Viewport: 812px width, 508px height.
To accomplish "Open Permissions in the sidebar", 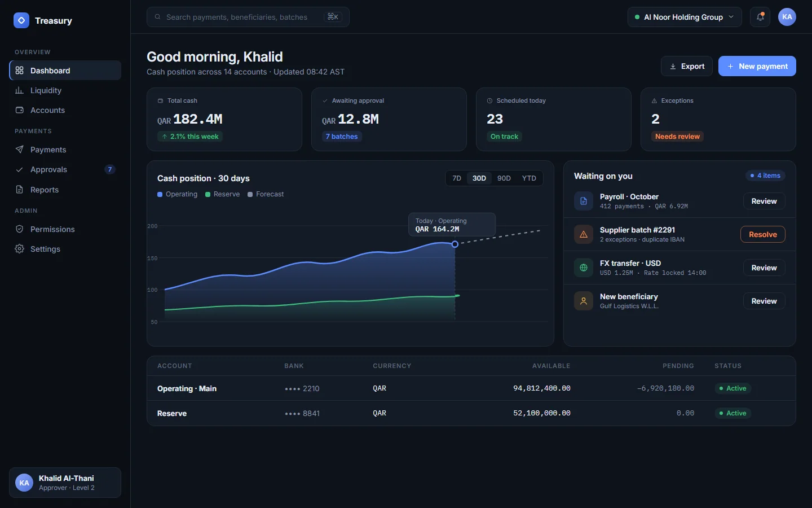I will (65, 229).
